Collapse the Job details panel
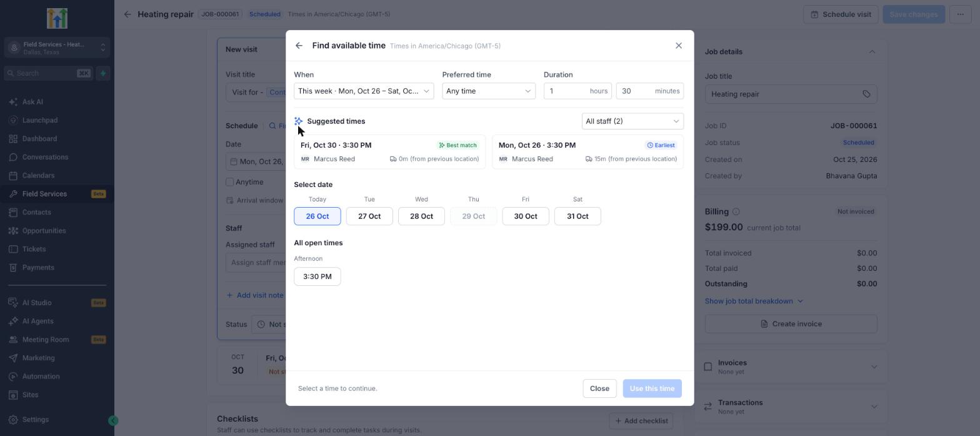This screenshot has height=436, width=980. [872, 52]
